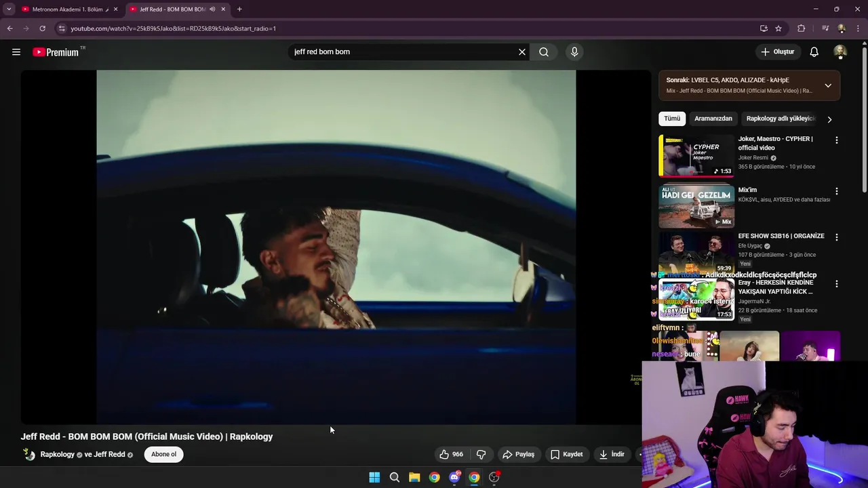Dislike the video with thumbs-down

coord(481,454)
